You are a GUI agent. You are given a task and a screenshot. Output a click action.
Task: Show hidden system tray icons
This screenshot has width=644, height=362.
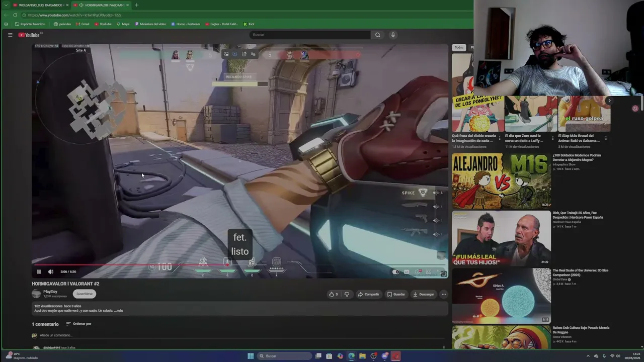coord(588,356)
